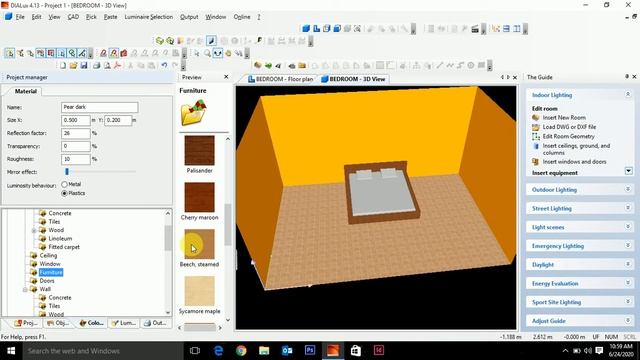640x360 pixels.
Task: Open the File menu
Action: [20, 17]
